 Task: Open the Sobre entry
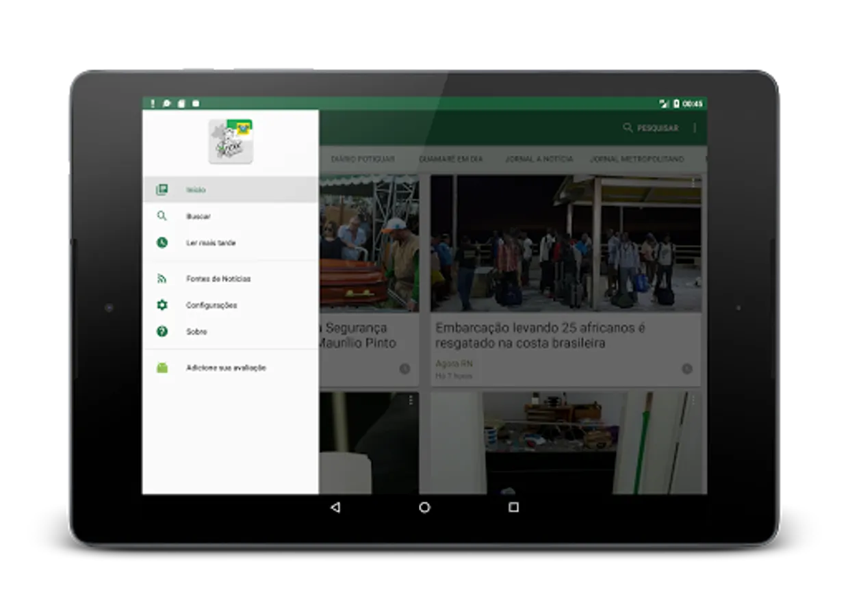(x=230, y=331)
